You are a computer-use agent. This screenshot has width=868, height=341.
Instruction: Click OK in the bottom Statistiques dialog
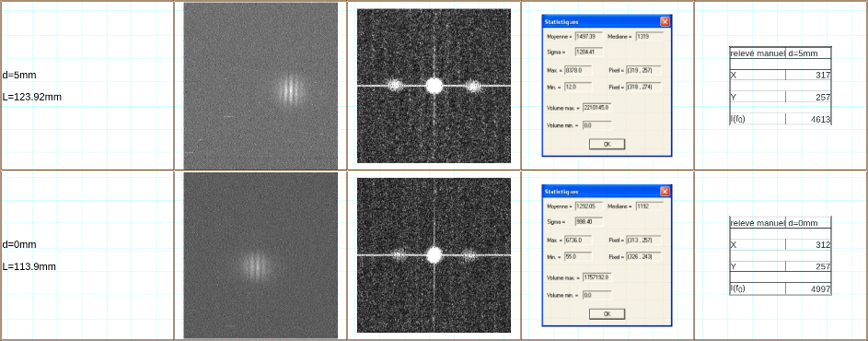coord(607,314)
